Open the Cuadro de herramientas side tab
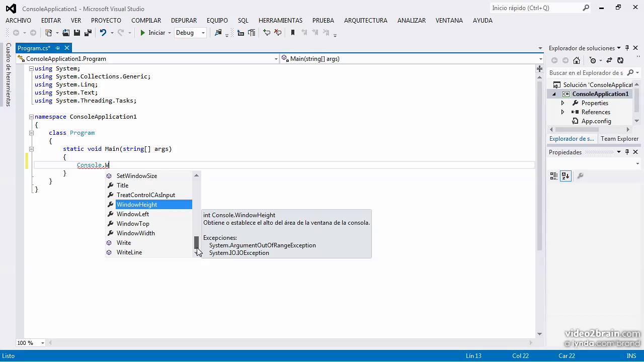Viewport: 644px width, 362px height. point(8,74)
